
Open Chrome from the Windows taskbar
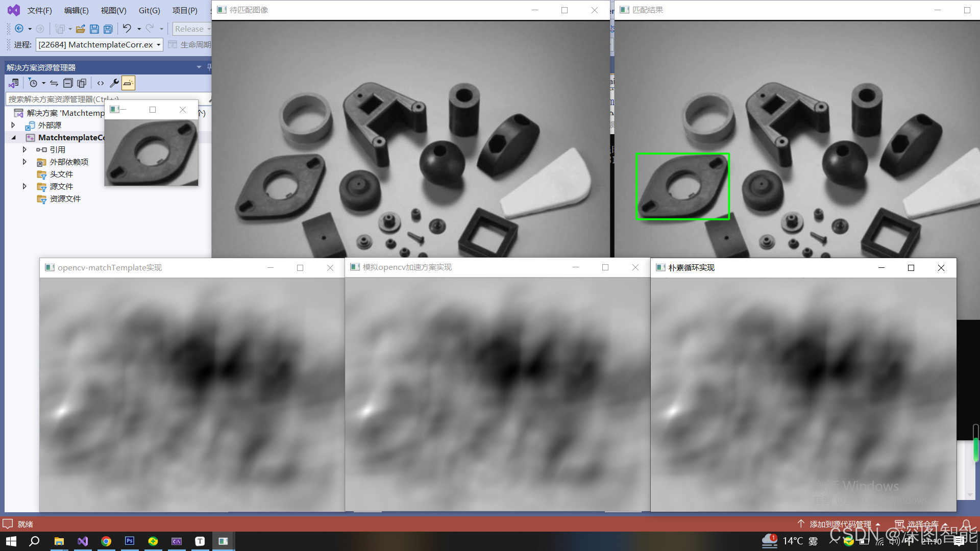pyautogui.click(x=106, y=541)
